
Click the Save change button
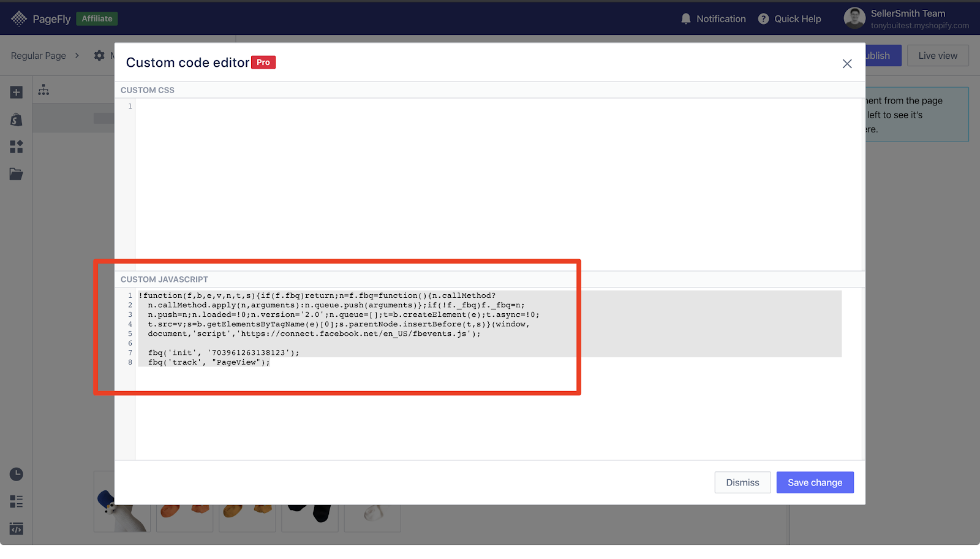pos(815,482)
